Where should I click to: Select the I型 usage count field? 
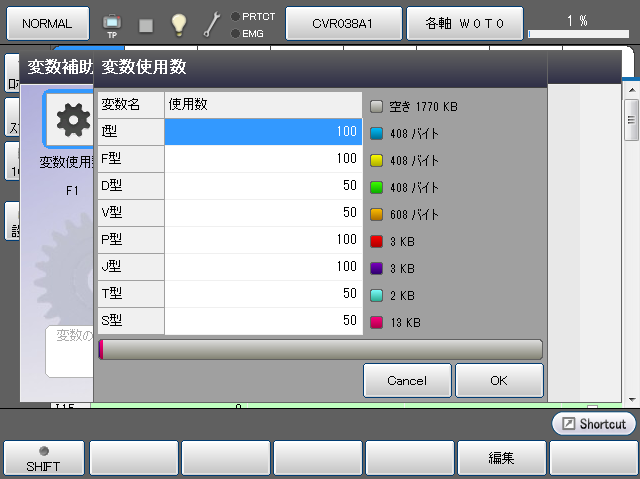[263, 132]
